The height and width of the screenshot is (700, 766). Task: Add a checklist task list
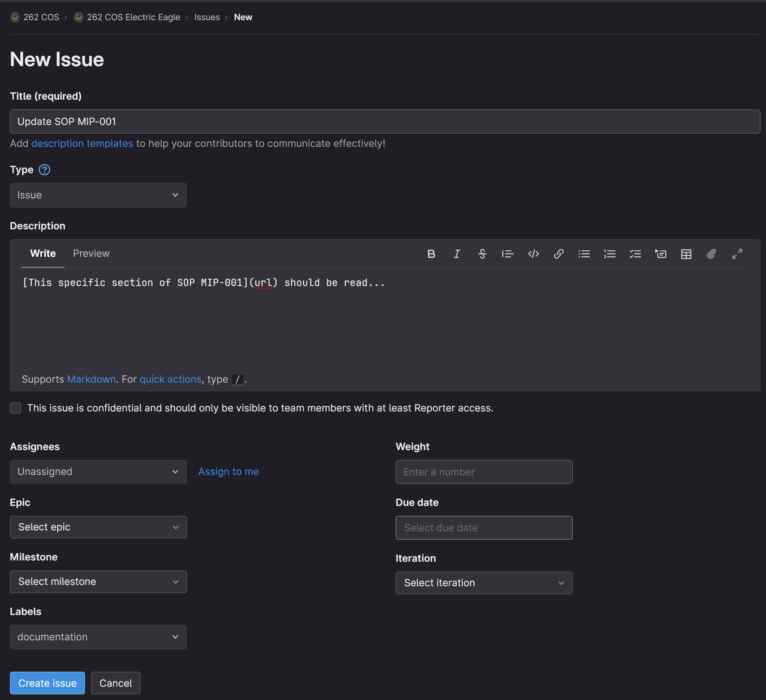pos(635,254)
